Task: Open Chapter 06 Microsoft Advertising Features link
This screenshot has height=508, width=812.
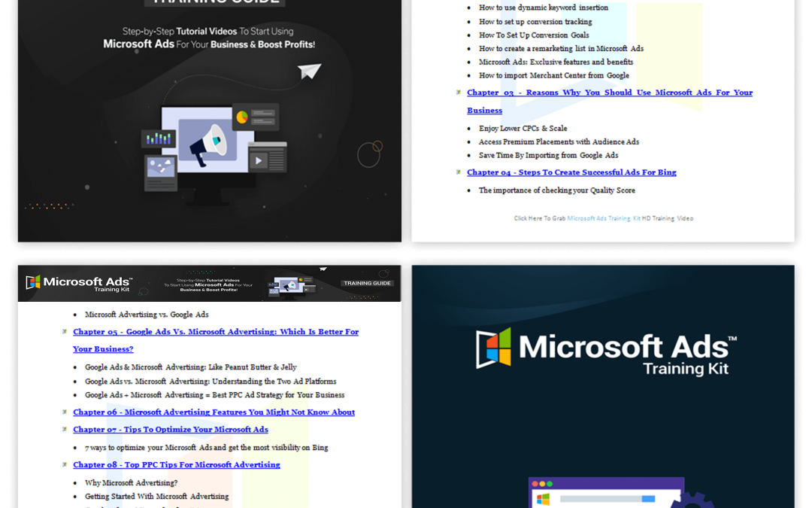Action: point(214,412)
